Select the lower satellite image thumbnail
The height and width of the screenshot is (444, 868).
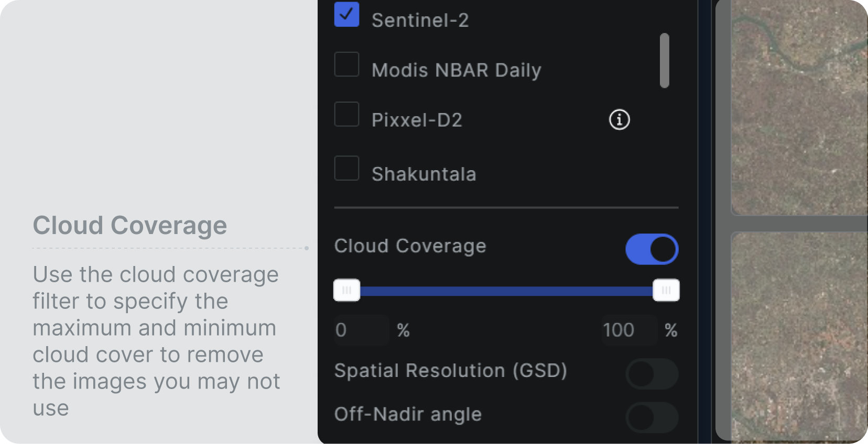(799, 338)
